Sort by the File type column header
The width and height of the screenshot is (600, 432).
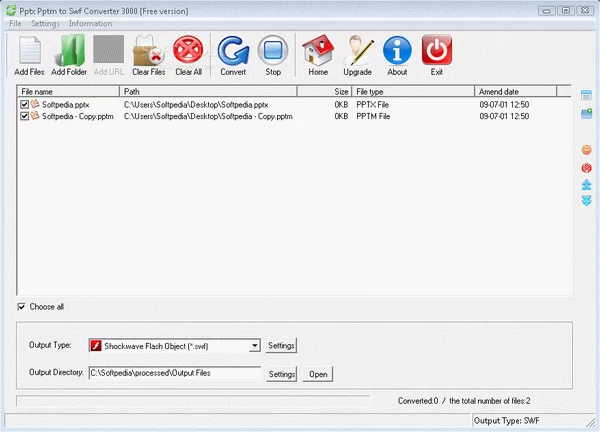413,91
